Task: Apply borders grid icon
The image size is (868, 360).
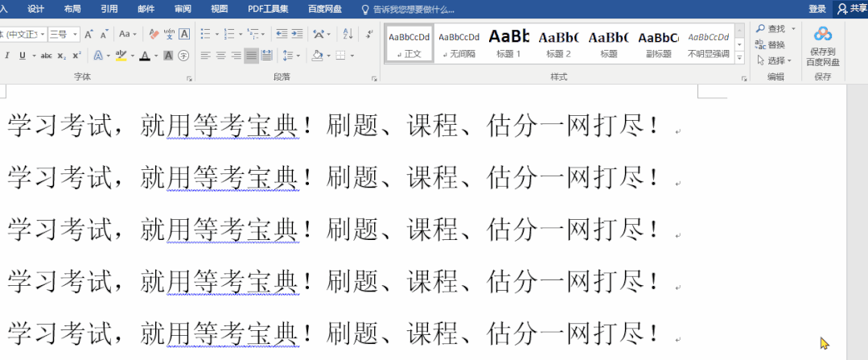Action: tap(341, 56)
